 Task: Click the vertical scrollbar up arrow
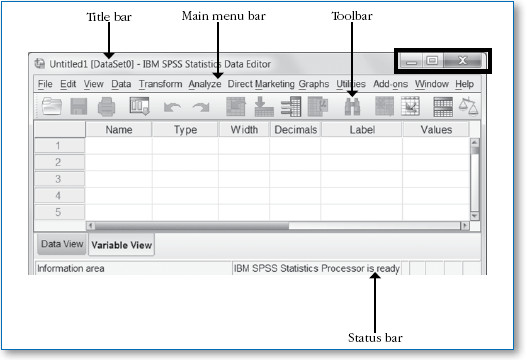(x=475, y=142)
